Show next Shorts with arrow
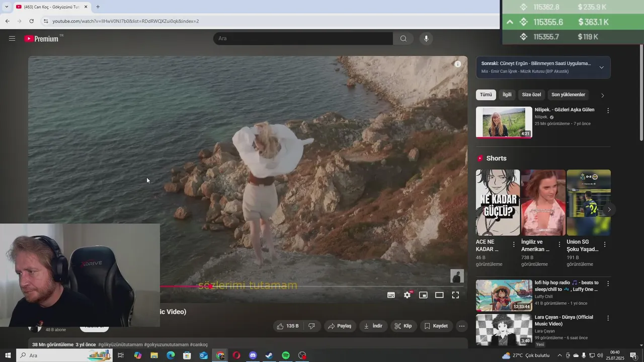This screenshot has height=362, width=644. point(609,209)
